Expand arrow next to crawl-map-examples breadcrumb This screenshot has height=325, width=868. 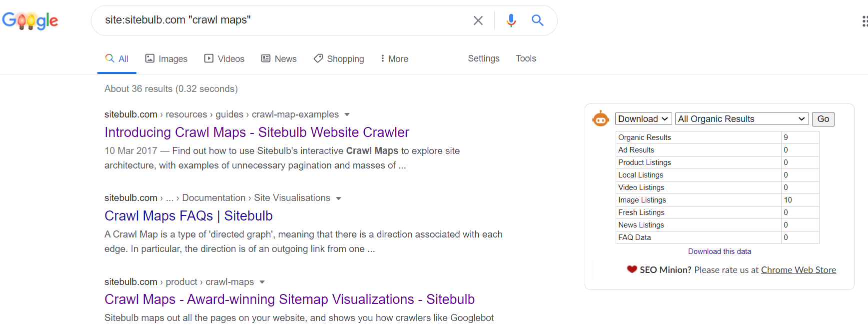coord(347,114)
